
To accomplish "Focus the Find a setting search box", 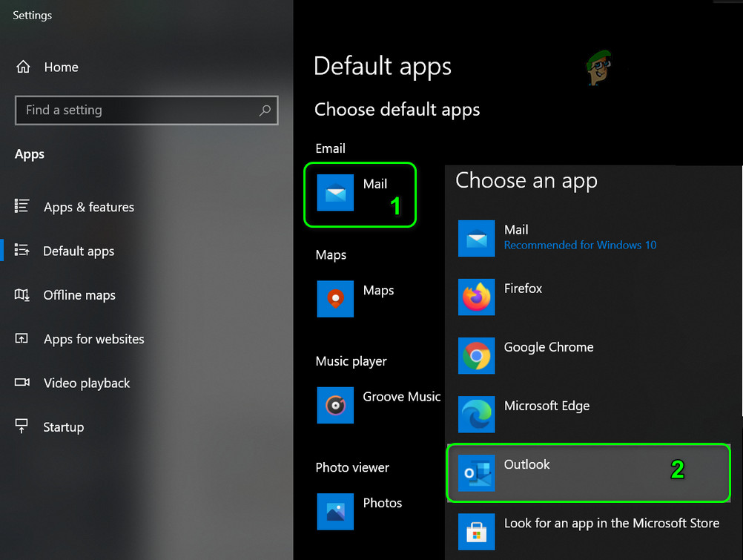I will coord(146,111).
